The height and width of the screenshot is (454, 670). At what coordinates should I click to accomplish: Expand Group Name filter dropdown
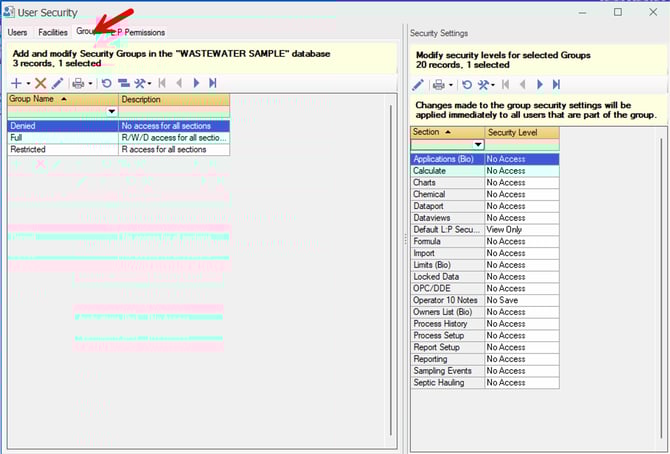(x=110, y=113)
